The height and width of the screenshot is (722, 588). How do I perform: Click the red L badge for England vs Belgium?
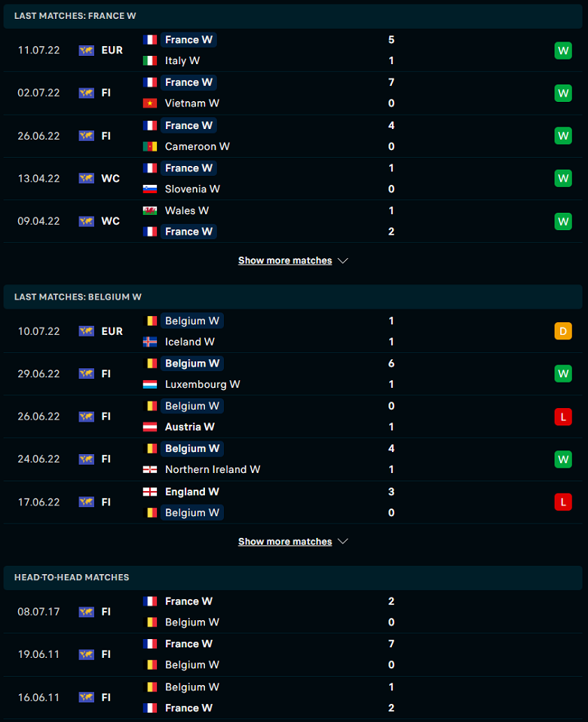[563, 502]
